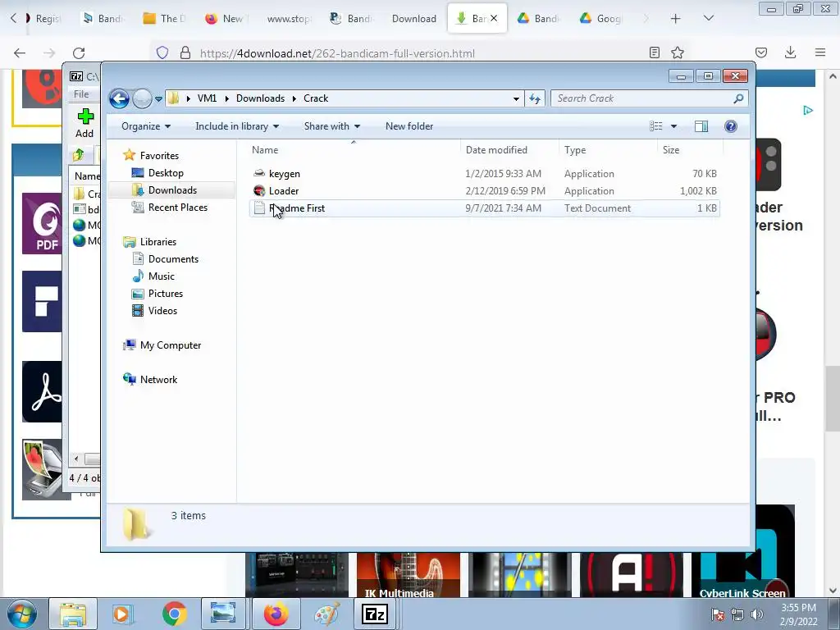Click Firefox page reload button

pyautogui.click(x=79, y=52)
